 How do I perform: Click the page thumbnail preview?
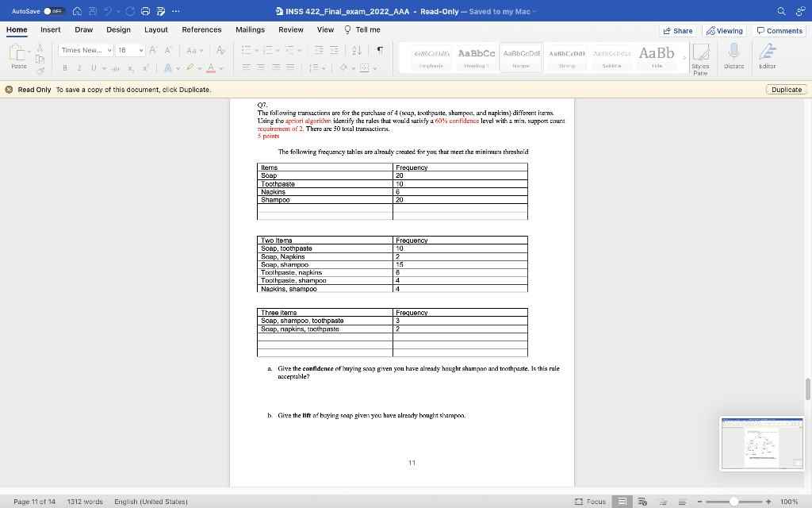(x=760, y=444)
